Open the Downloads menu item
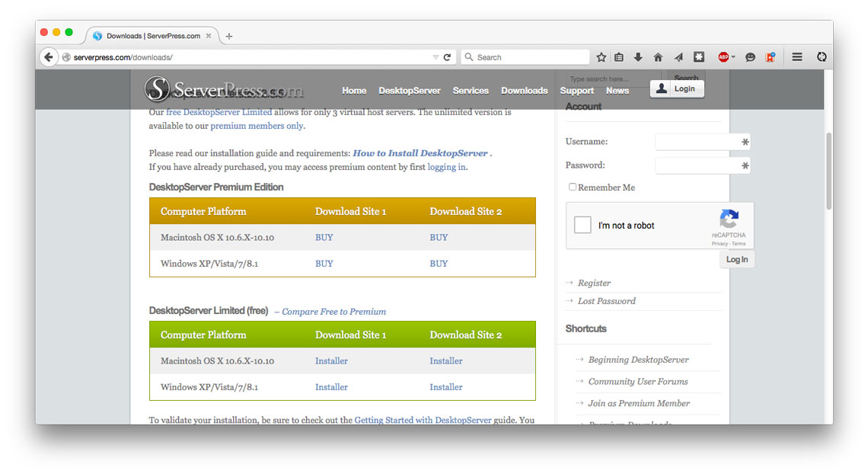The width and height of the screenshot is (868, 474). [525, 90]
